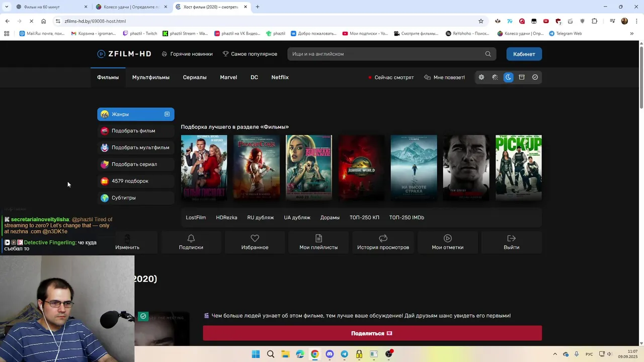Open the Marvel tab

(228, 77)
